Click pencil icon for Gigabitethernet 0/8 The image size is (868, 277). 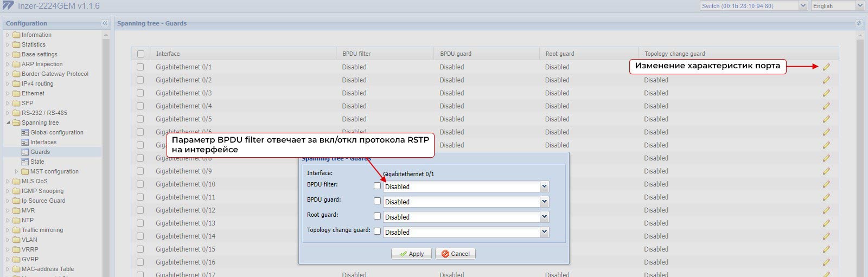[x=826, y=158]
